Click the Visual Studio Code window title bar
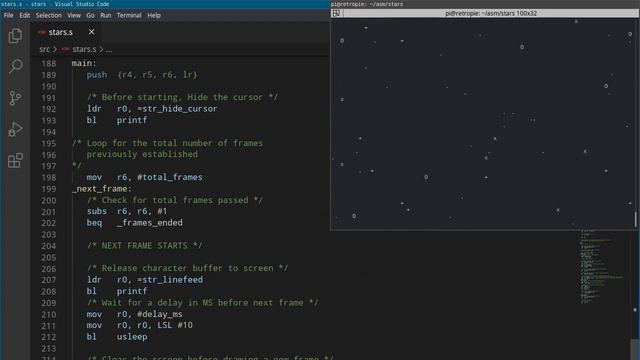 click(165, 4)
